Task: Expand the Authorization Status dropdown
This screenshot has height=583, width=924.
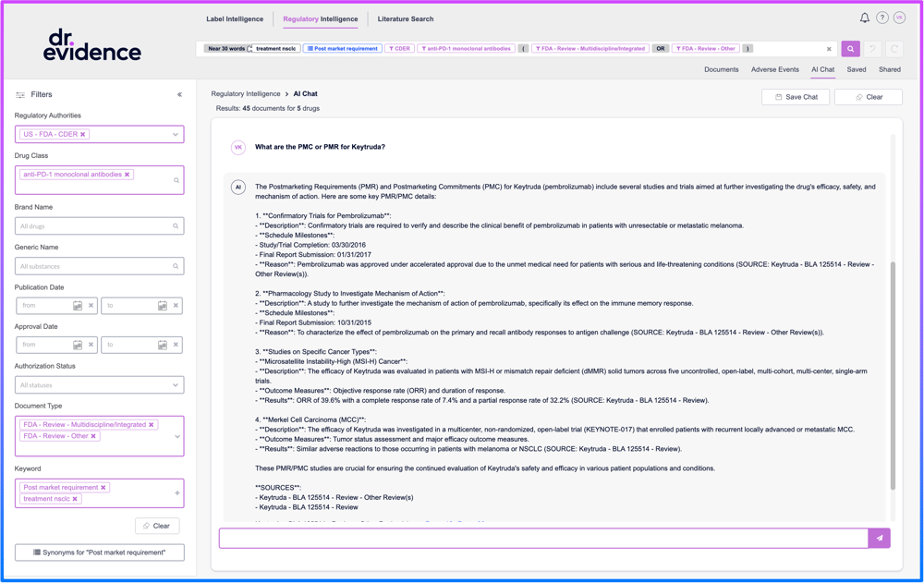Action: point(175,385)
